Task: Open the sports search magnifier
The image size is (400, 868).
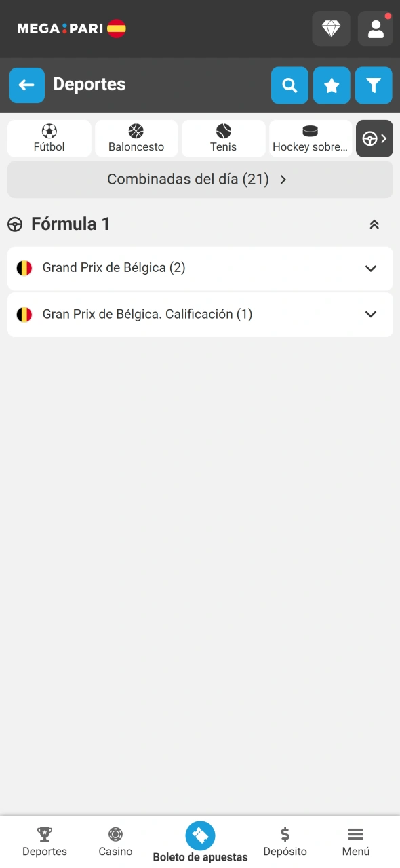Action: tap(289, 85)
